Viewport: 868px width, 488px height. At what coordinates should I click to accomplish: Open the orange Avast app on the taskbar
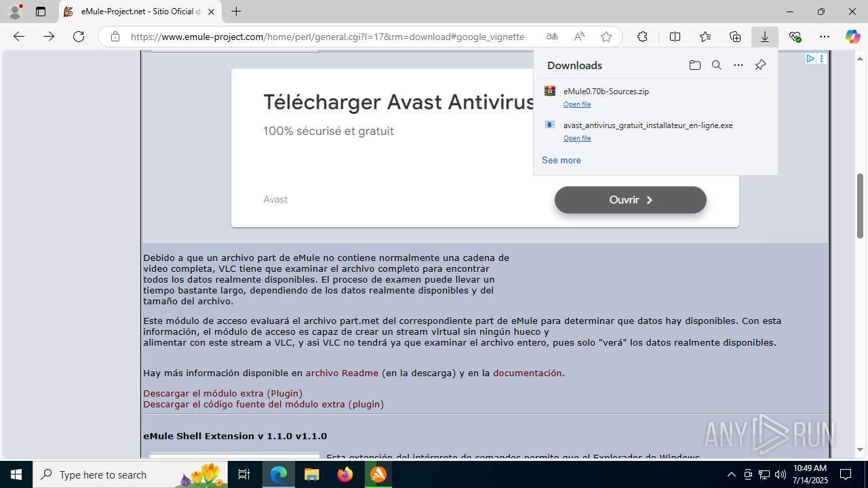(378, 474)
